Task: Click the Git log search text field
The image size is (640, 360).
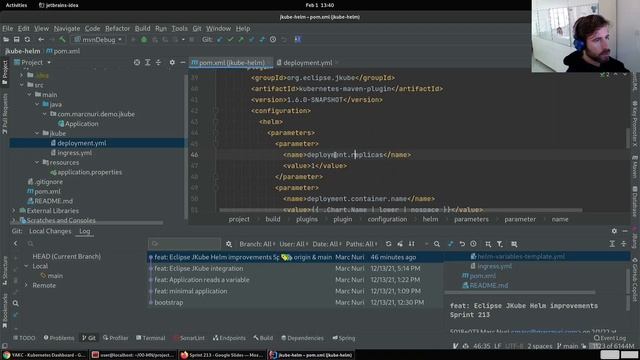Action: click(x=184, y=244)
